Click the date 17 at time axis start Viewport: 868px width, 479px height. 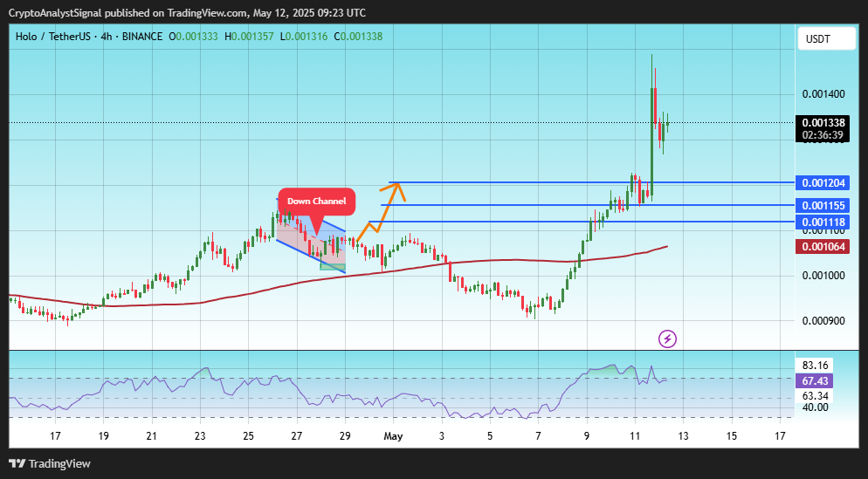pos(55,436)
